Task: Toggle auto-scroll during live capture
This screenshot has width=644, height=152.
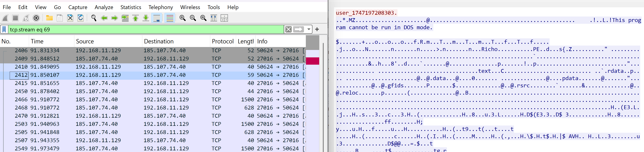Action: point(157,18)
